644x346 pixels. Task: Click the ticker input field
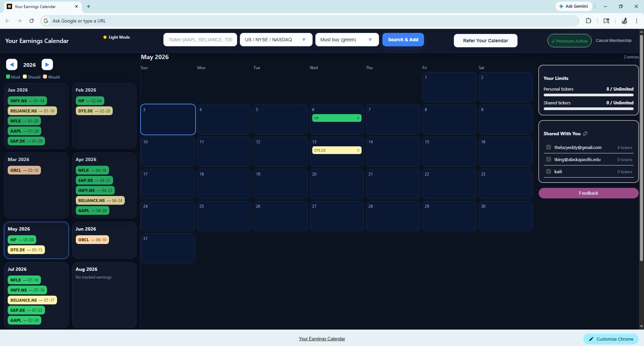coord(200,40)
